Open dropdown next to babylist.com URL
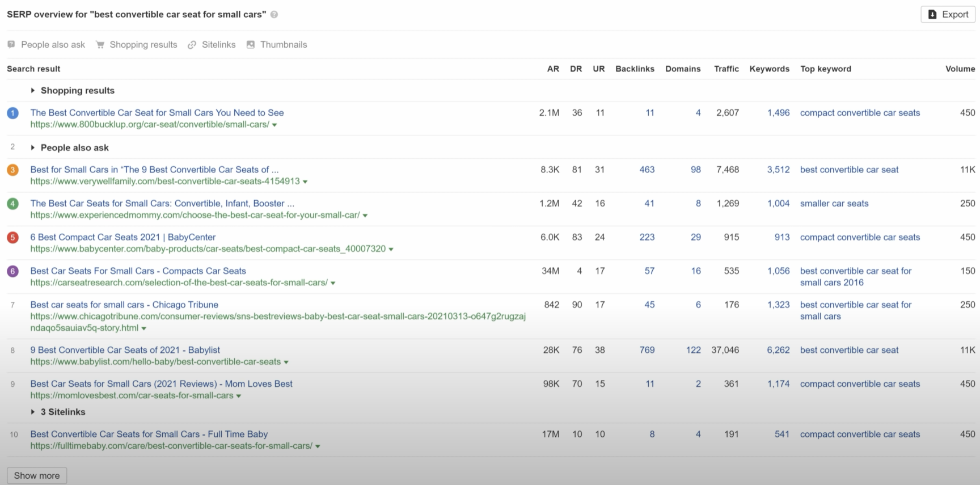 pos(286,362)
